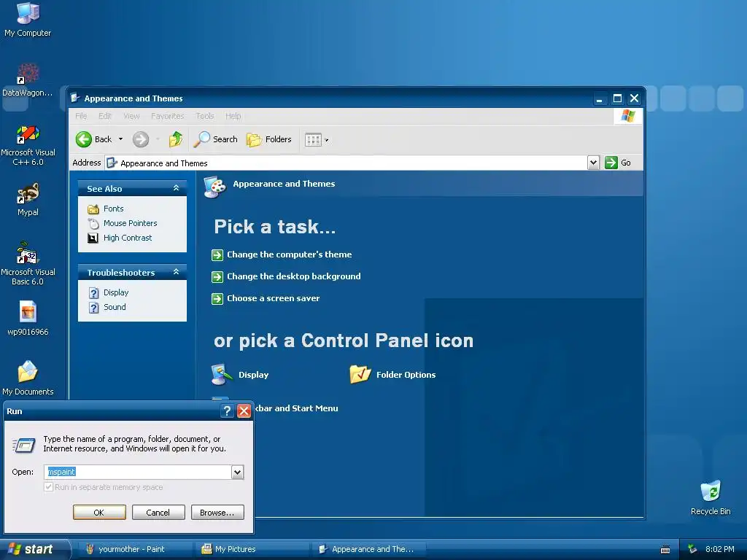
Task: Open Taskbar and Start Menu item
Action: tap(296, 408)
